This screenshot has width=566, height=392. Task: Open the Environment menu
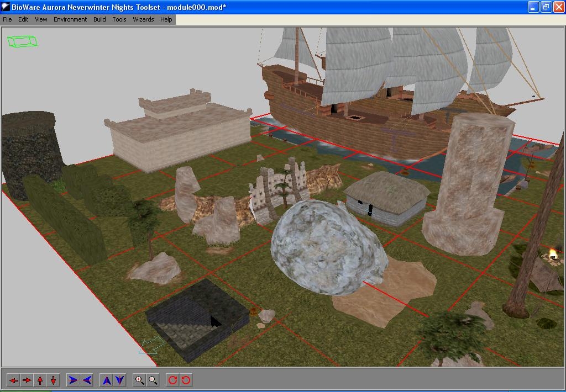(x=70, y=19)
